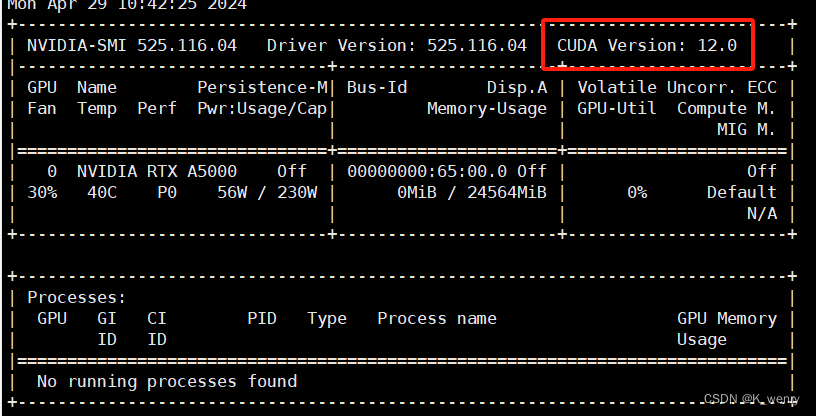Click the N/A MIG mode value
The width and height of the screenshot is (816, 416).
(761, 213)
